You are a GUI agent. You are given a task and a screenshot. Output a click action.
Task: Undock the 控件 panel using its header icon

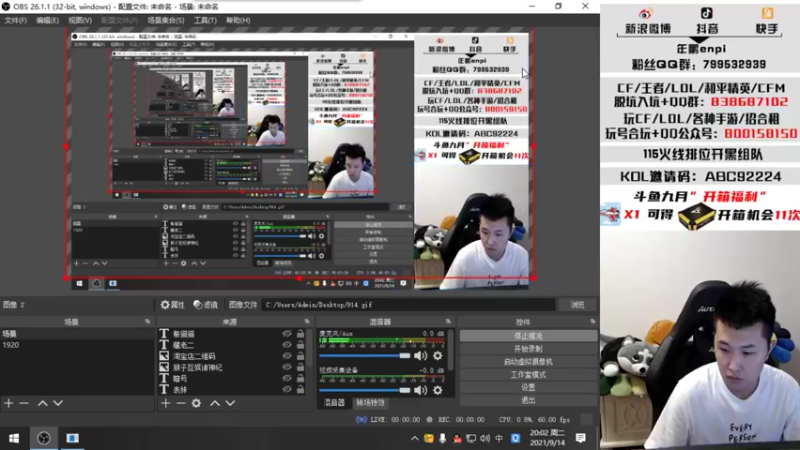pos(592,321)
